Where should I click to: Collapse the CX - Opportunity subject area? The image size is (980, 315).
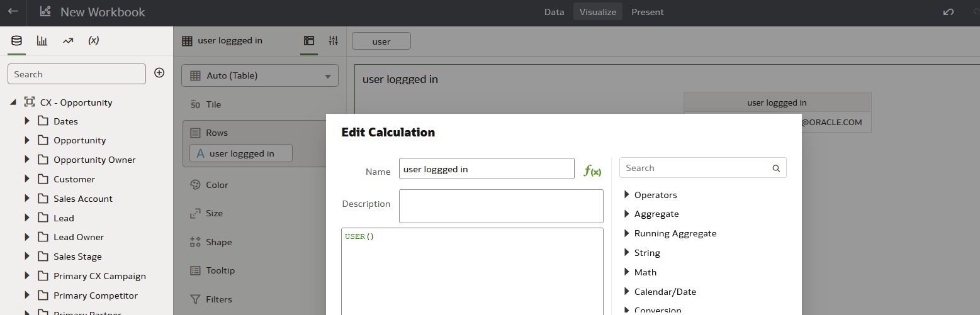point(13,102)
